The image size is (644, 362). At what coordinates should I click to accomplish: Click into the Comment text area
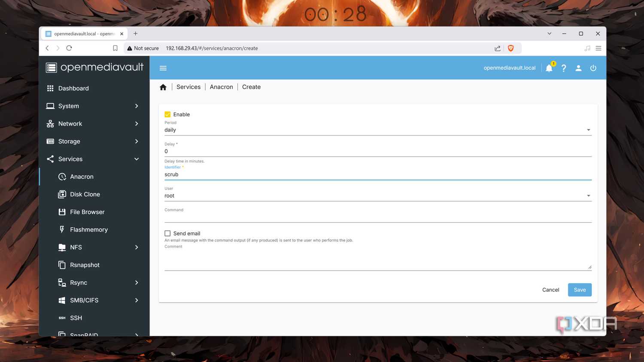tap(378, 260)
